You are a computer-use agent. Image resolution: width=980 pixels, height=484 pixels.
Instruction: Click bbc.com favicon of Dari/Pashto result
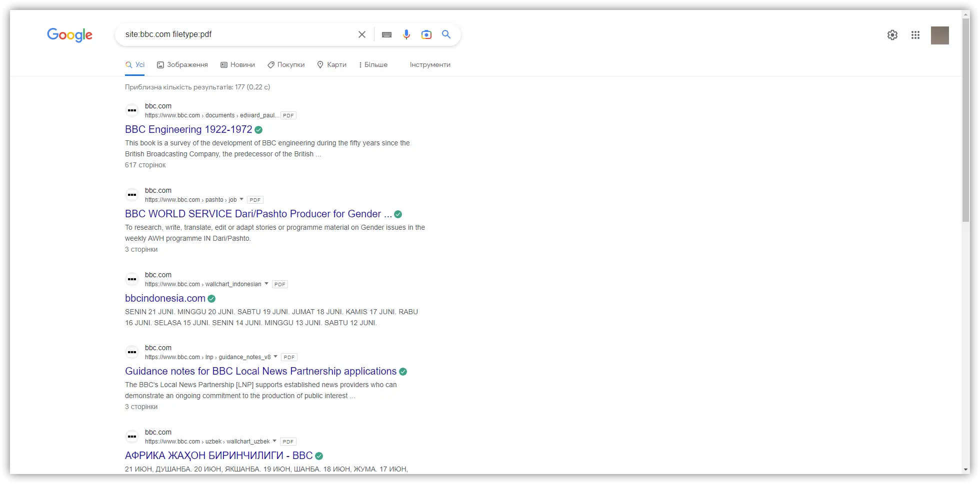point(132,195)
